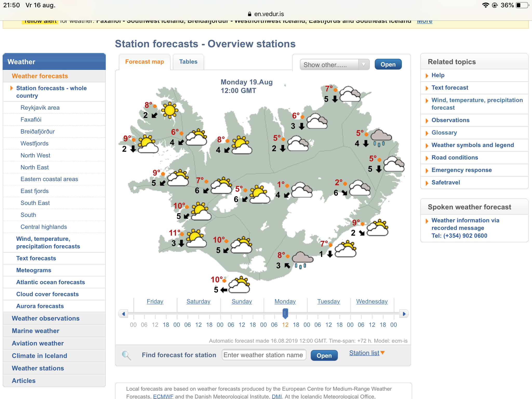Click the cloud icon beside 5° wind 5 in the east
This screenshot has width=532, height=399.
394,164
